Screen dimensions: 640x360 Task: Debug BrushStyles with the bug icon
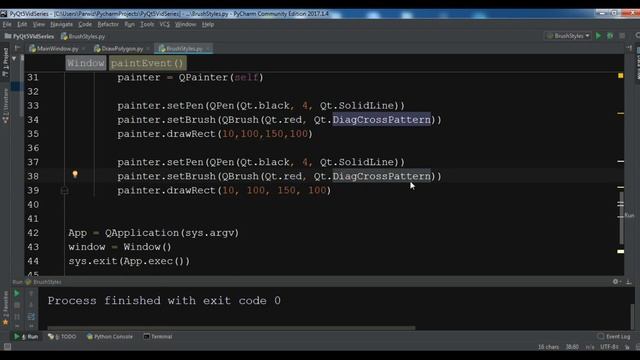(x=610, y=36)
